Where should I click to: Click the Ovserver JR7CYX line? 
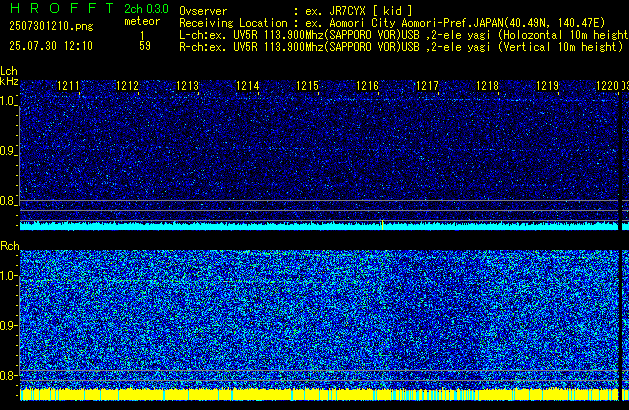pyautogui.click(x=296, y=11)
